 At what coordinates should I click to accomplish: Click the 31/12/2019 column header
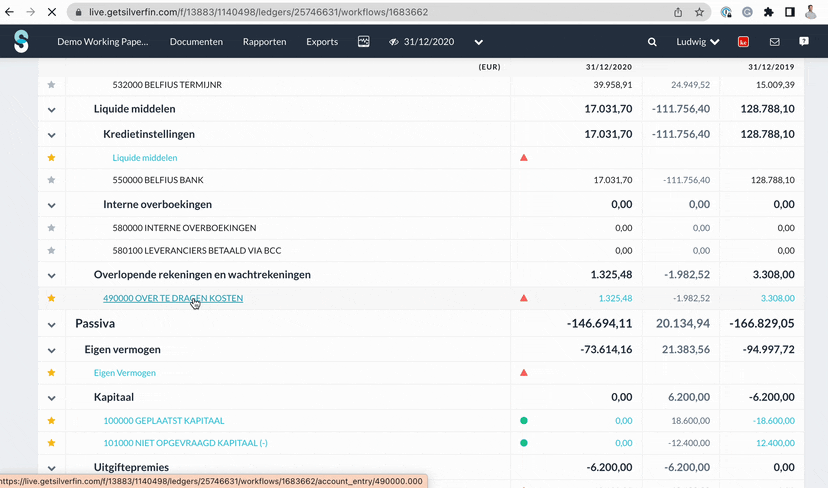click(771, 67)
